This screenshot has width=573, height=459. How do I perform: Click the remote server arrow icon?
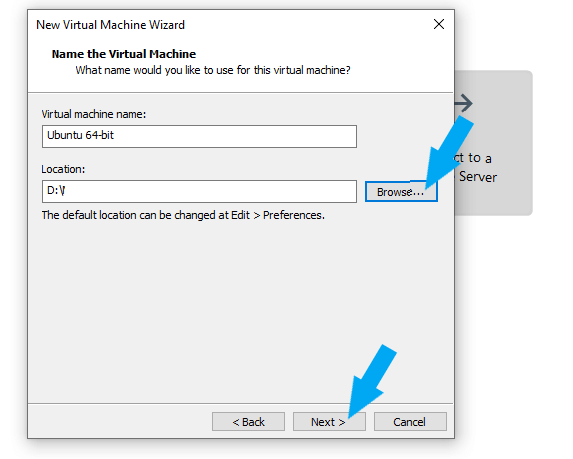click(464, 103)
